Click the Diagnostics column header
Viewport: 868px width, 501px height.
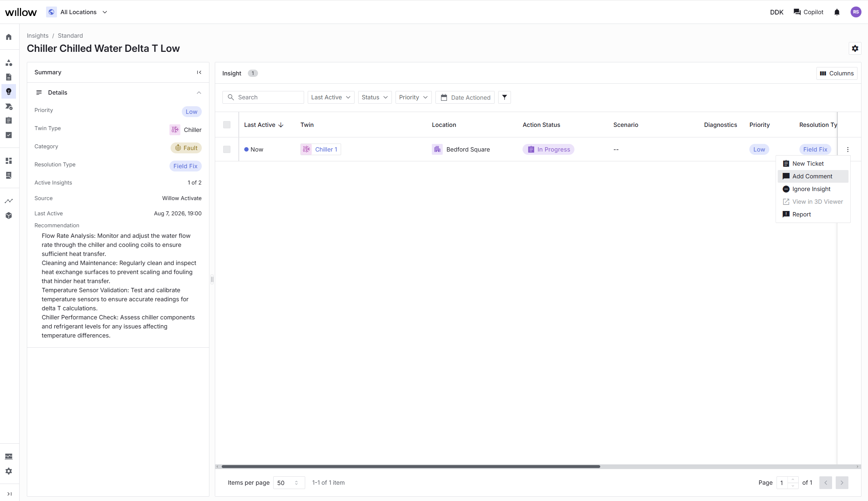721,125
